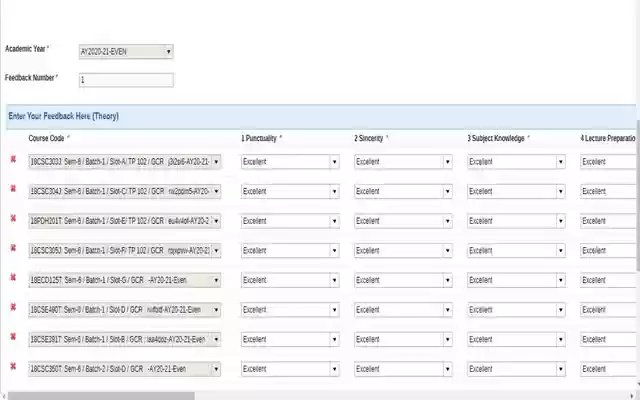Open course code dropdown for 18CSC305J

pyautogui.click(x=124, y=251)
